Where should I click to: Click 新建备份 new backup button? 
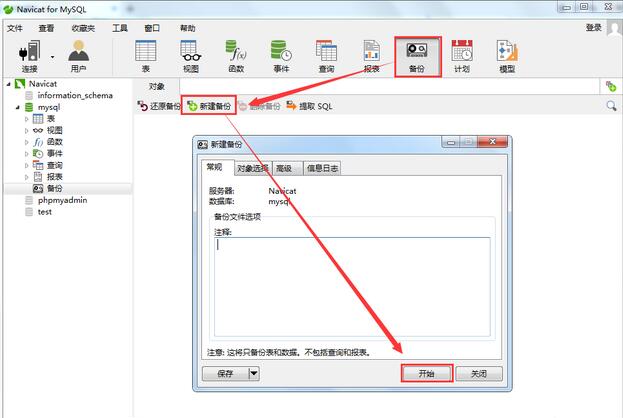[x=209, y=106]
